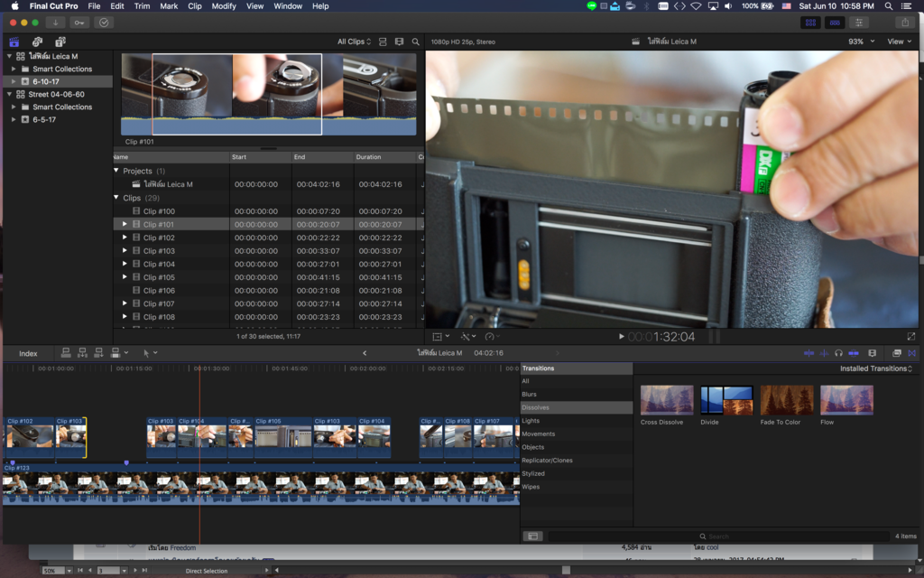Image resolution: width=924 pixels, height=578 pixels.
Task: Toggle the Transitions browser button
Action: click(x=911, y=353)
